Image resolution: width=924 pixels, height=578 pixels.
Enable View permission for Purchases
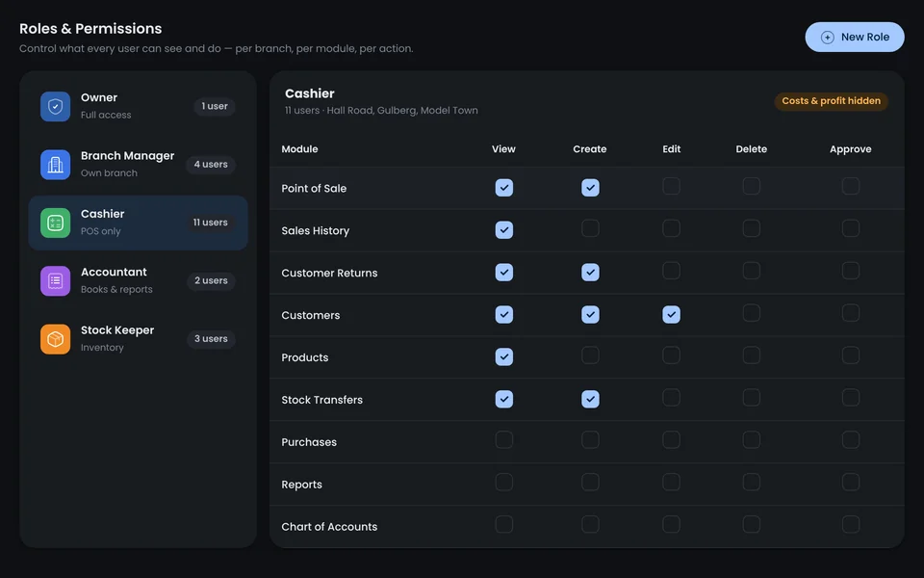(503, 440)
